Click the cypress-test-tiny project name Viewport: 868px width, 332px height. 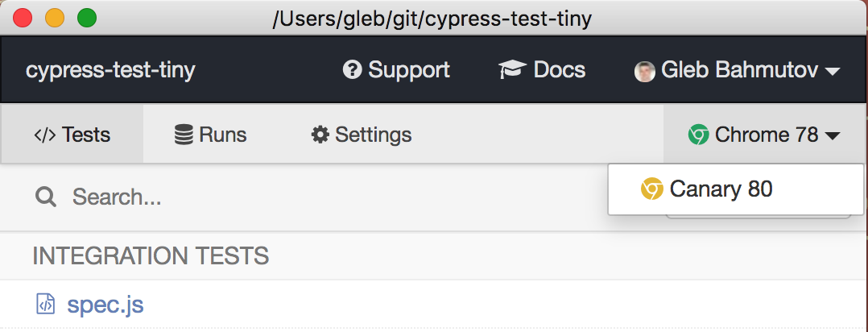110,70
